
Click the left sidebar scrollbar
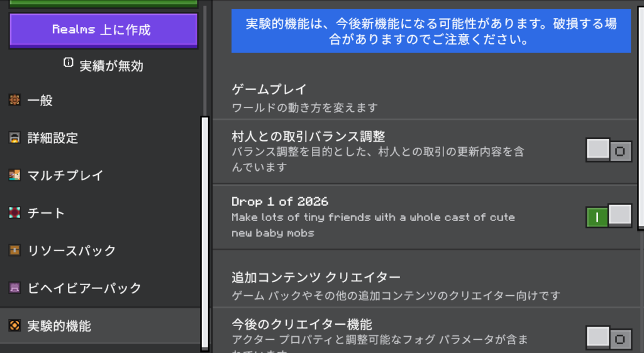(x=204, y=232)
